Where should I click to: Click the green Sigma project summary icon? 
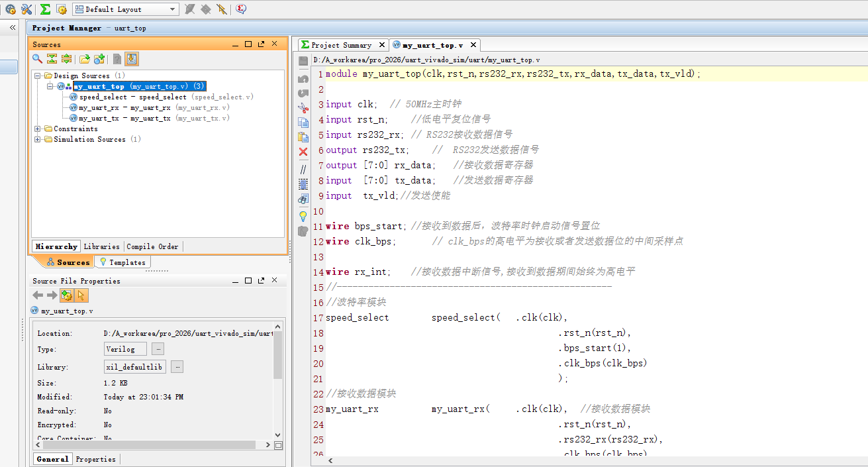45,9
